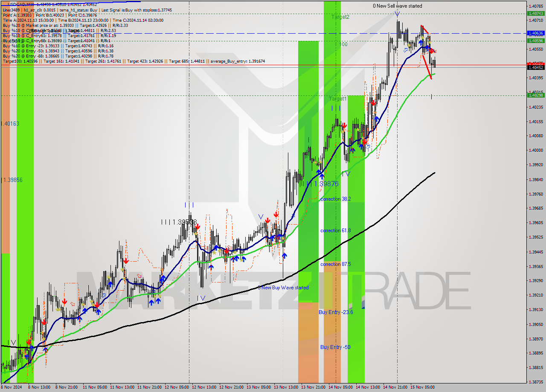Click the "13 Nov 21:00" time label
This screenshot has height=392, width=546.
(313, 387)
